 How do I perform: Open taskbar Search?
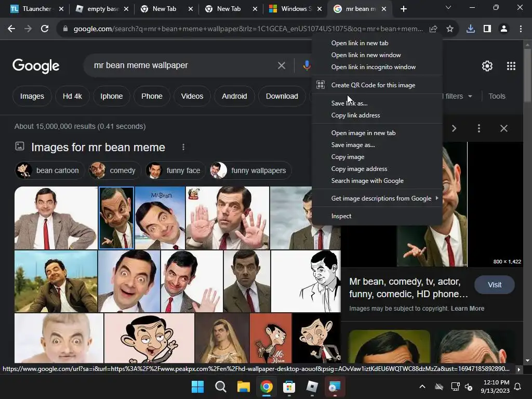point(220,387)
